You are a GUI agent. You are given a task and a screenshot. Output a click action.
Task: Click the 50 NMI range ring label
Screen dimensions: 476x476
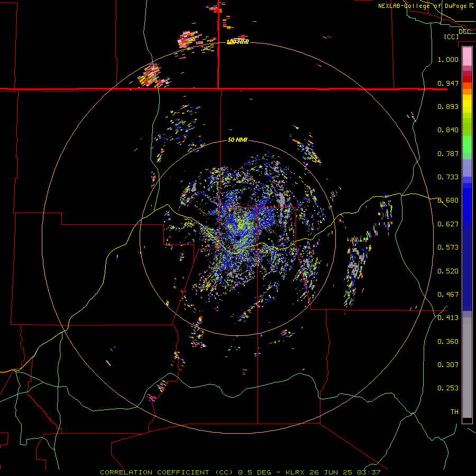coord(237,140)
